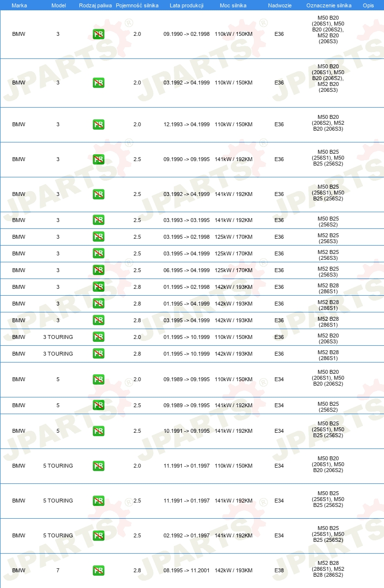This screenshot has width=384, height=588.
Task: Click fuel icon in row 06.1995 -> 04.1999
Action: coord(99,270)
